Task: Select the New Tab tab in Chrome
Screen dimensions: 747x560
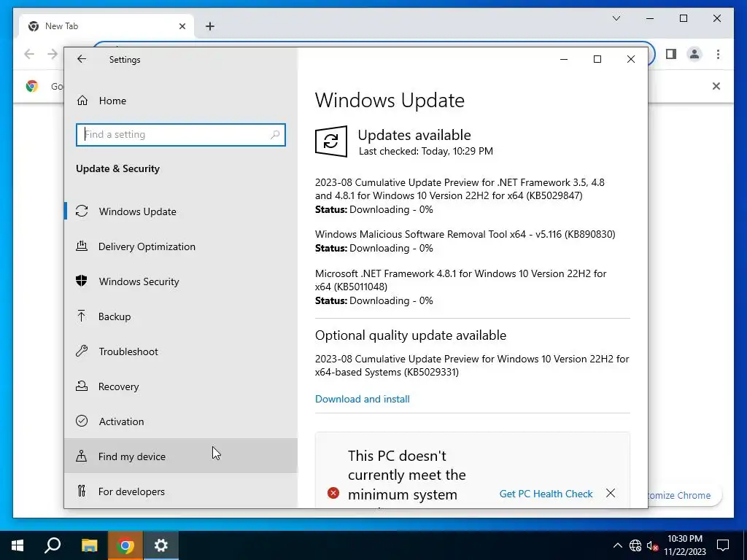Action: click(x=107, y=26)
